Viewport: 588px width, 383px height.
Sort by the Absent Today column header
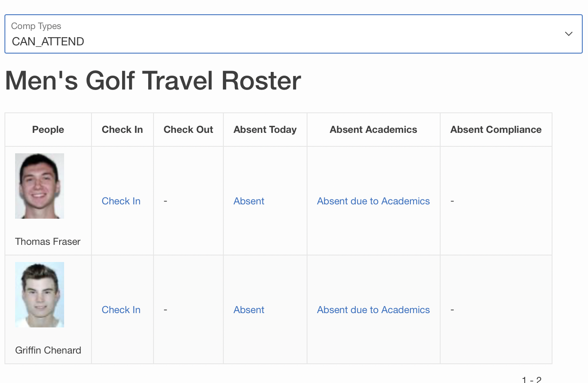265,130
